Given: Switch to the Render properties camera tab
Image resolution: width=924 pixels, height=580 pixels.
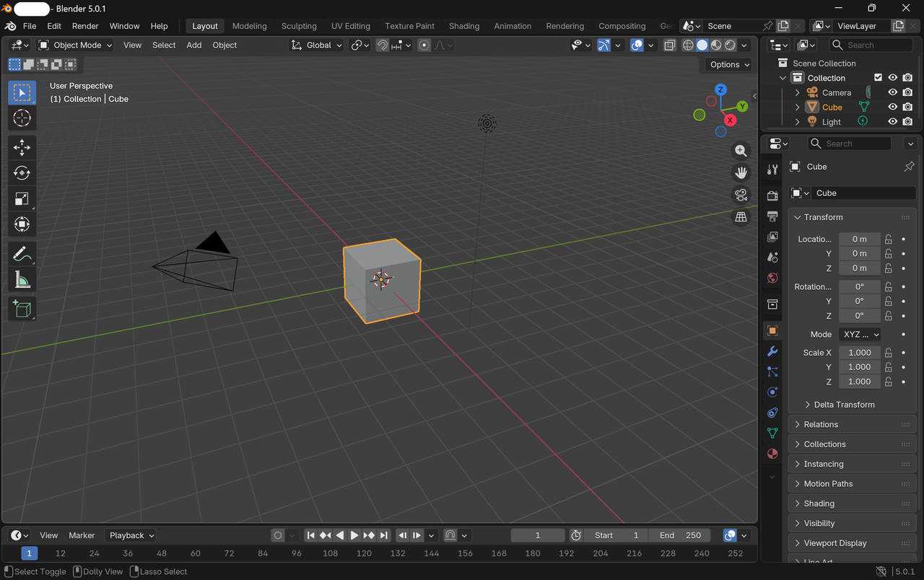Looking at the screenshot, I should 772,193.
